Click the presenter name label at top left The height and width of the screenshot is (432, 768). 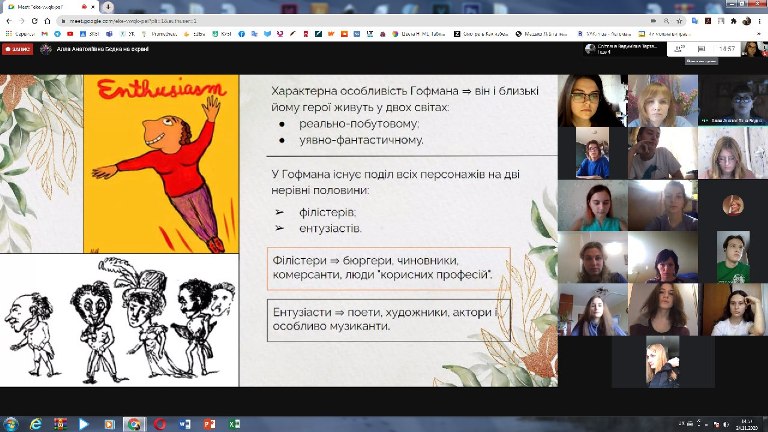pos(102,49)
